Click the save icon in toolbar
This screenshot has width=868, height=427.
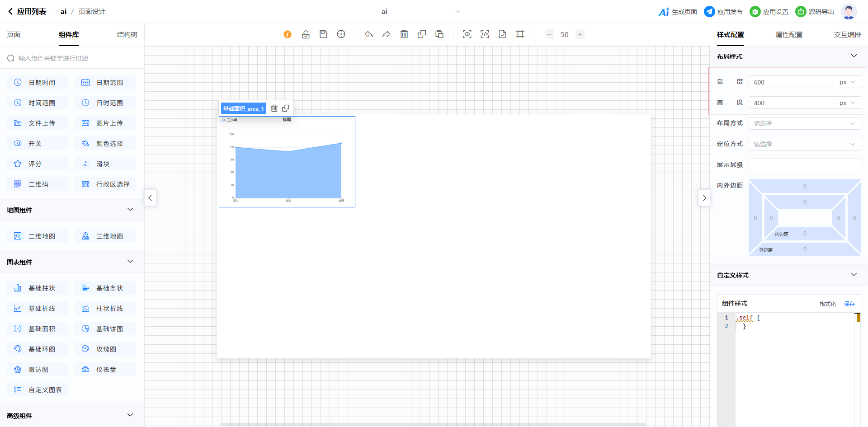pyautogui.click(x=323, y=34)
